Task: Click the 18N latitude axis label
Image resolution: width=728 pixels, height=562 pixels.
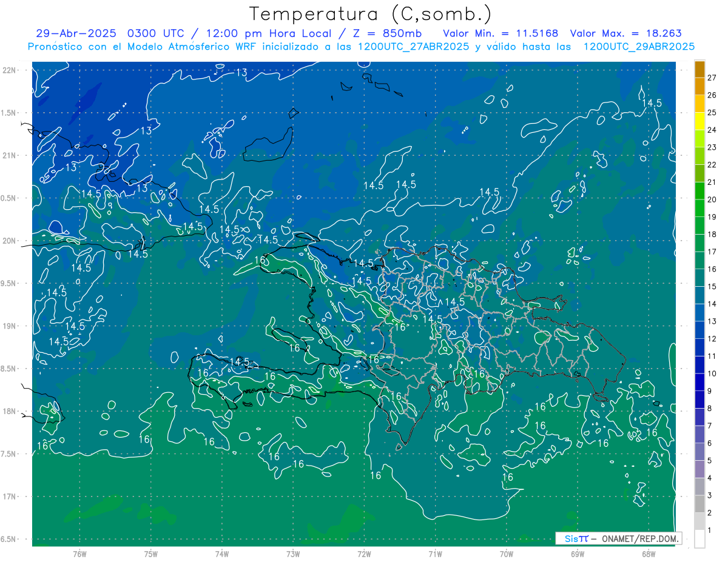Action: point(10,411)
